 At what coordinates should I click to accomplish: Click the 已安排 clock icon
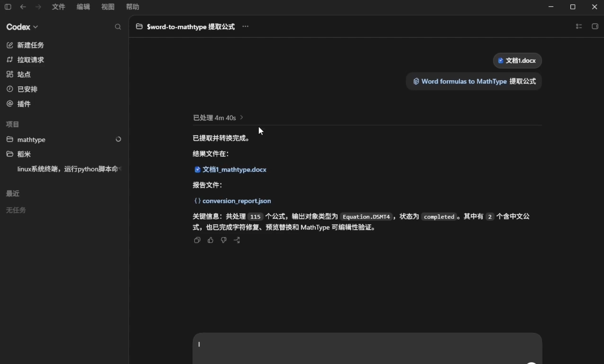(x=10, y=89)
